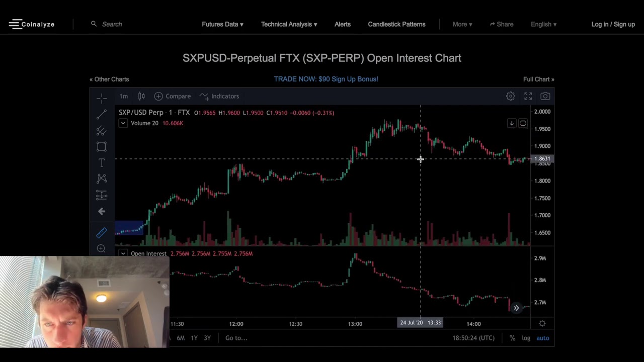
Task: Toggle auto scale mode
Action: [x=543, y=338]
